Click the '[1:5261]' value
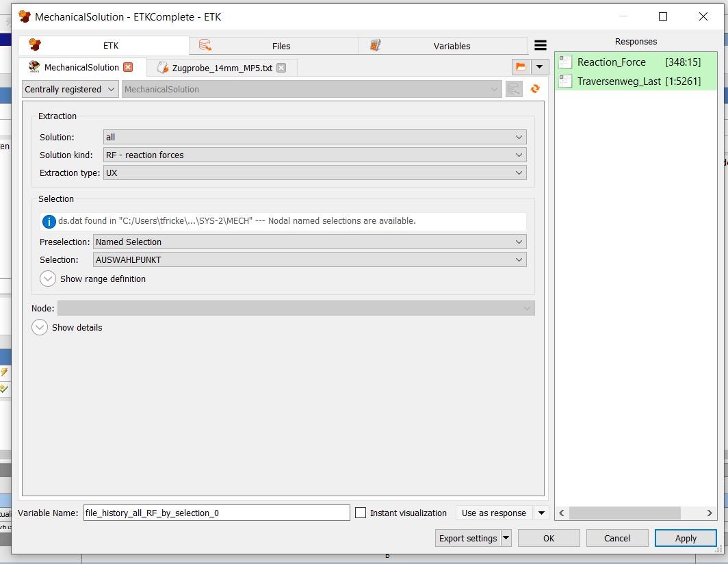 [x=683, y=81]
